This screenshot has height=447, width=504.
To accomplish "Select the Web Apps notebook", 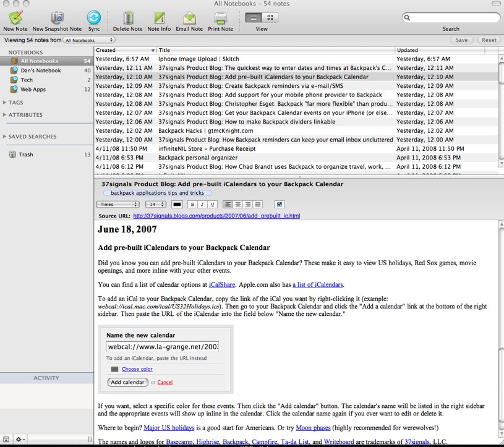I will point(46,89).
